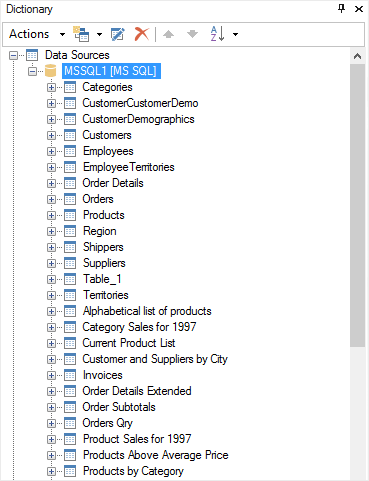Click the Move Down arrow icon
The image size is (369, 481).
pyautogui.click(x=192, y=34)
